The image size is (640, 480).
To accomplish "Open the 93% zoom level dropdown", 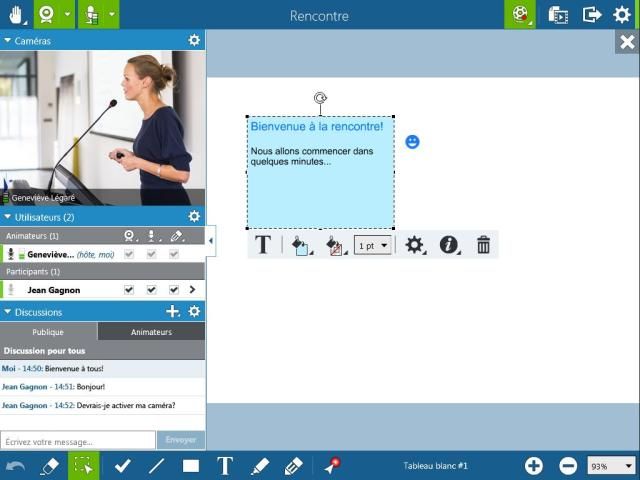I will tap(612, 466).
